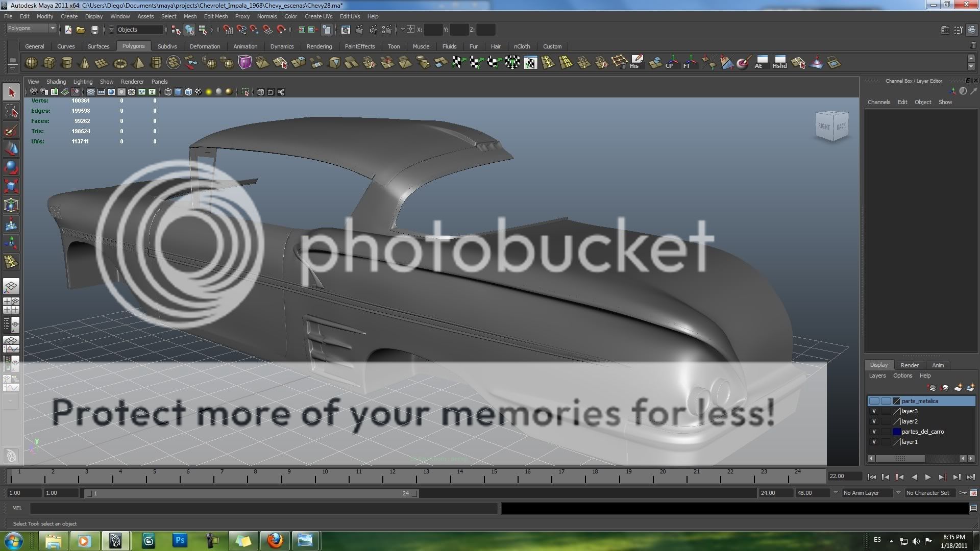Open the viewport Shading menu
Image resolution: width=980 pixels, height=551 pixels.
pyautogui.click(x=56, y=82)
